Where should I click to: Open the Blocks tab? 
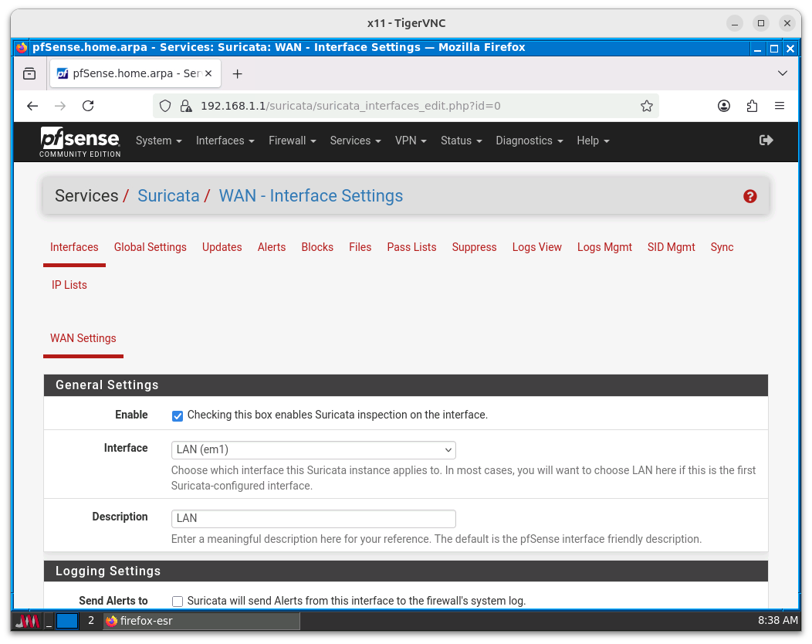[317, 248]
